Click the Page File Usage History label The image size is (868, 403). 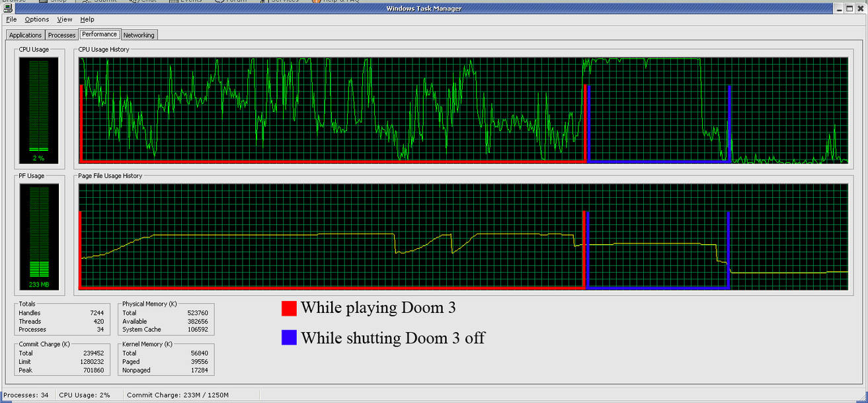pyautogui.click(x=110, y=176)
